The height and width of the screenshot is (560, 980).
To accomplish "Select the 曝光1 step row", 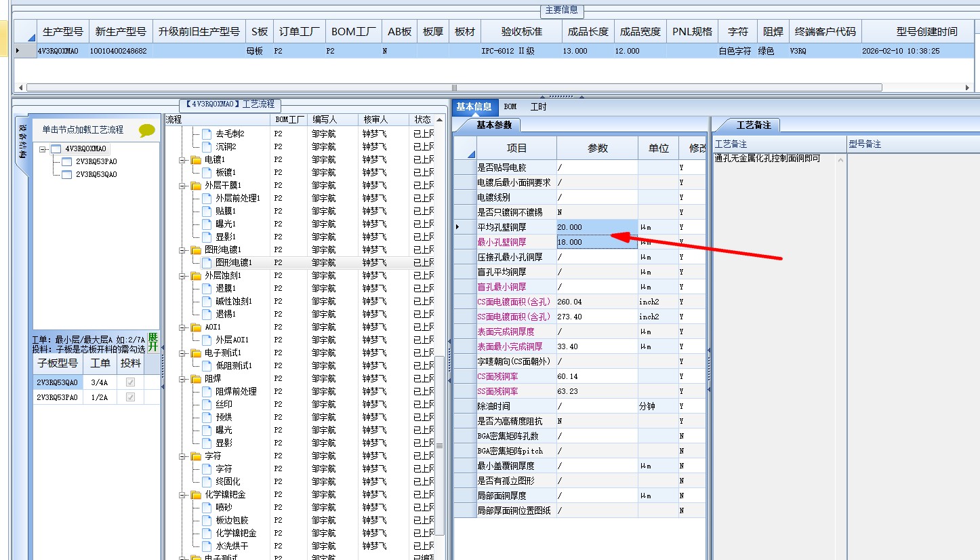I will tap(300, 224).
